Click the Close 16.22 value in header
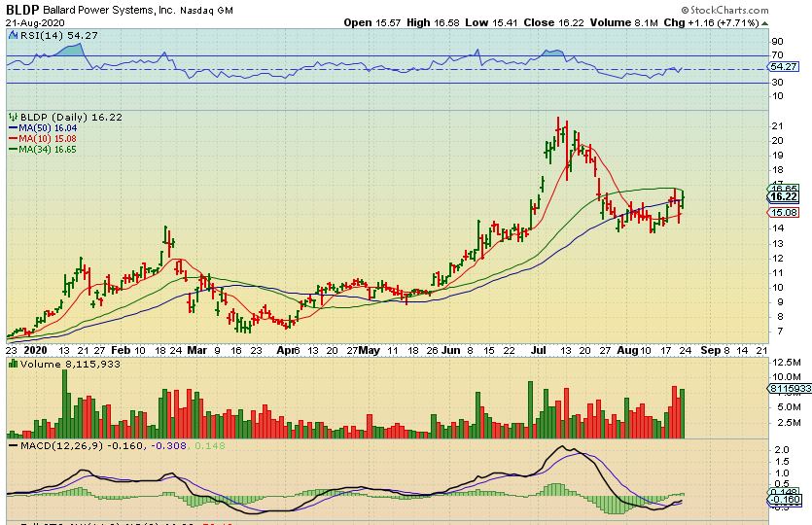812x525 pixels. tap(553, 22)
